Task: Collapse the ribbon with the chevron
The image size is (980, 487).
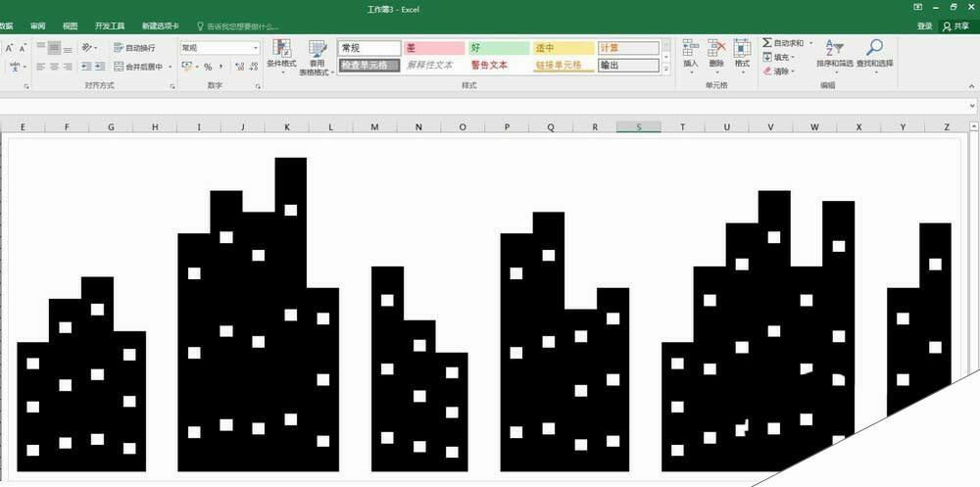Action: tap(972, 86)
